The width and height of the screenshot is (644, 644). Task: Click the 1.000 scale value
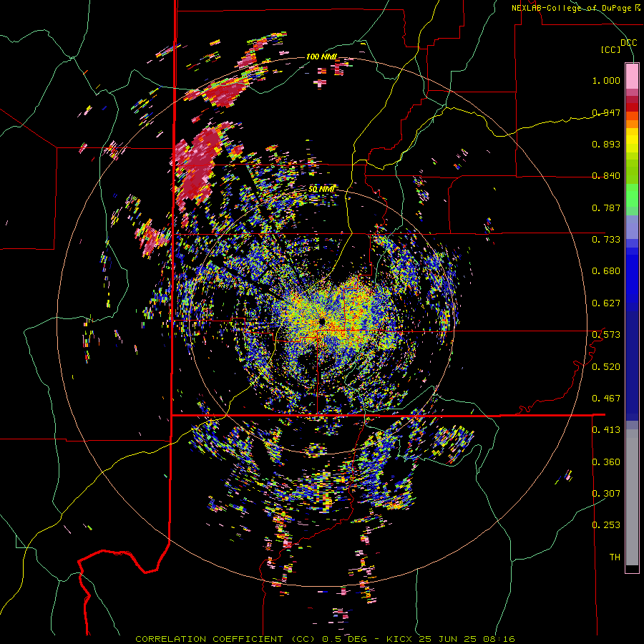coord(606,80)
